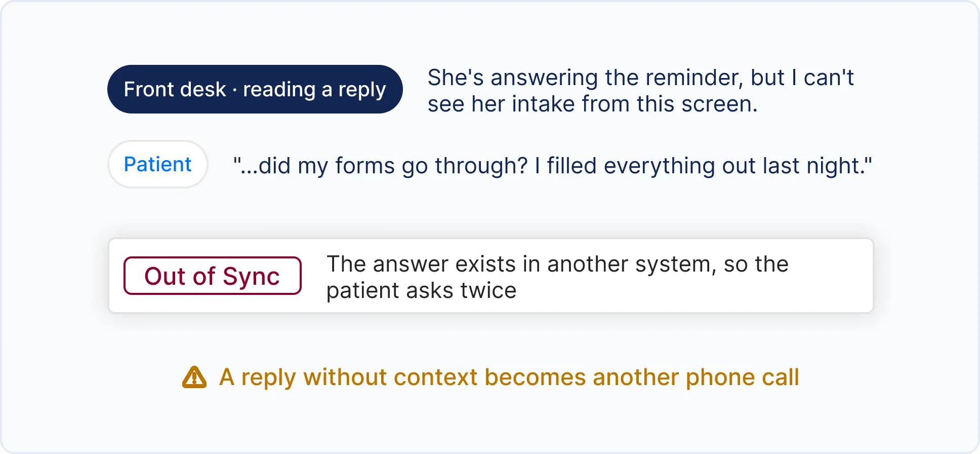
Task: Click the line "see her intake from this screen"
Action: click(x=592, y=104)
